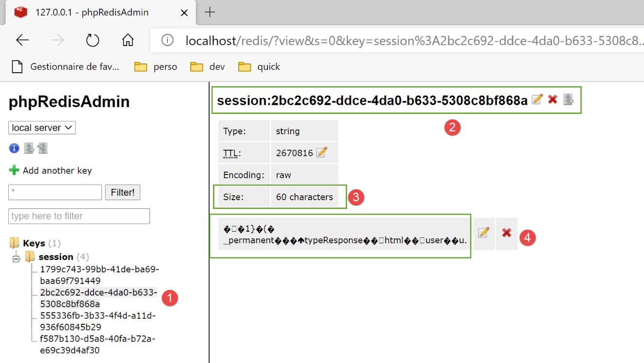Screen dimensions: 644x363
Task: Collapse the session folder tree node
Action: (17, 258)
